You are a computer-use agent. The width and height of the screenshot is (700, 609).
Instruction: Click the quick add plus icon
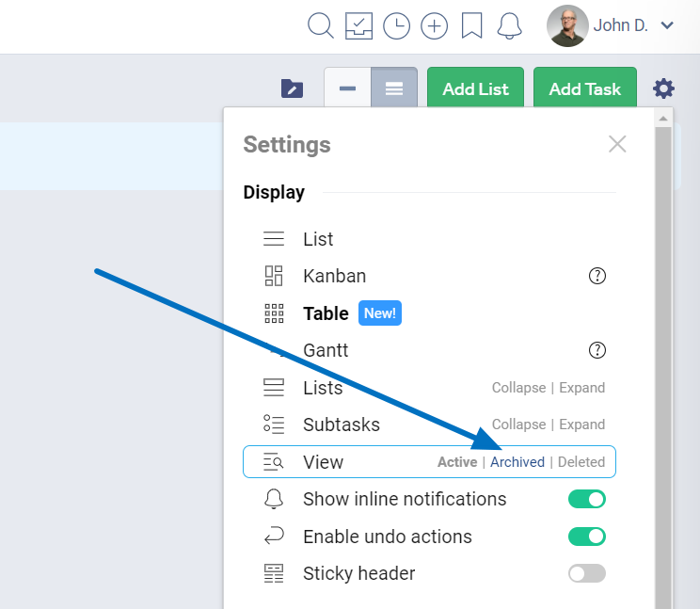434,25
